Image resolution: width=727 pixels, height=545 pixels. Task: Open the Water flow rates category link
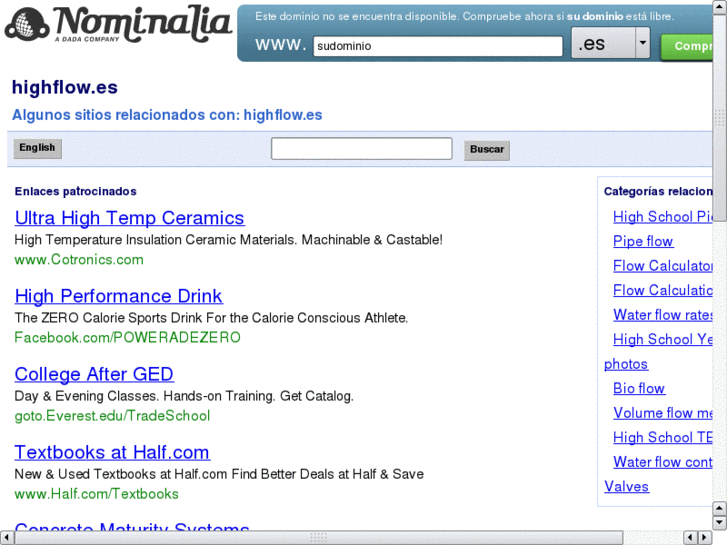[x=663, y=315]
